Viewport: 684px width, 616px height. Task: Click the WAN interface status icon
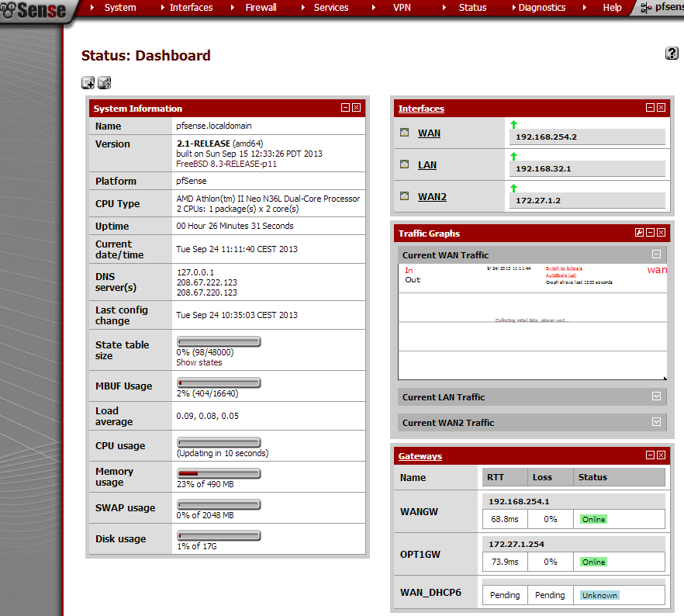(404, 133)
